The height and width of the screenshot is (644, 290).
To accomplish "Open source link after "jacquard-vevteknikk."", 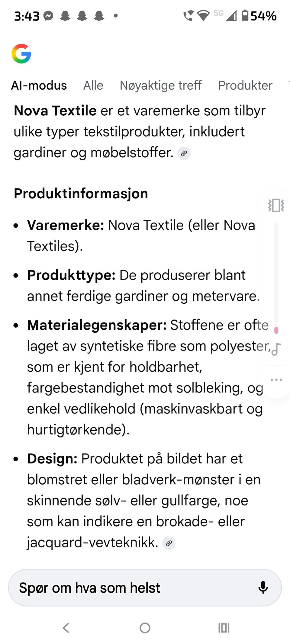I will click(169, 543).
